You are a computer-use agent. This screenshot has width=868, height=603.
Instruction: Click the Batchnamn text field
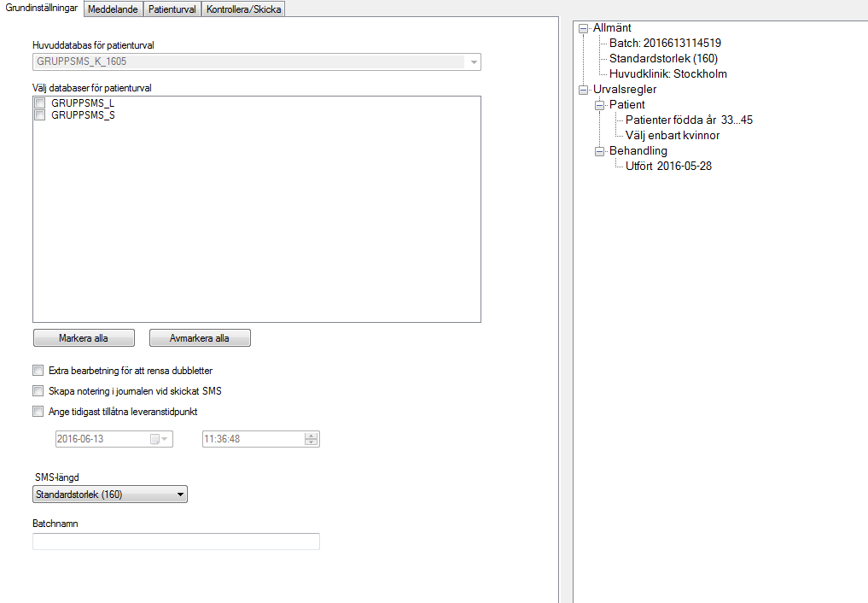tap(176, 542)
